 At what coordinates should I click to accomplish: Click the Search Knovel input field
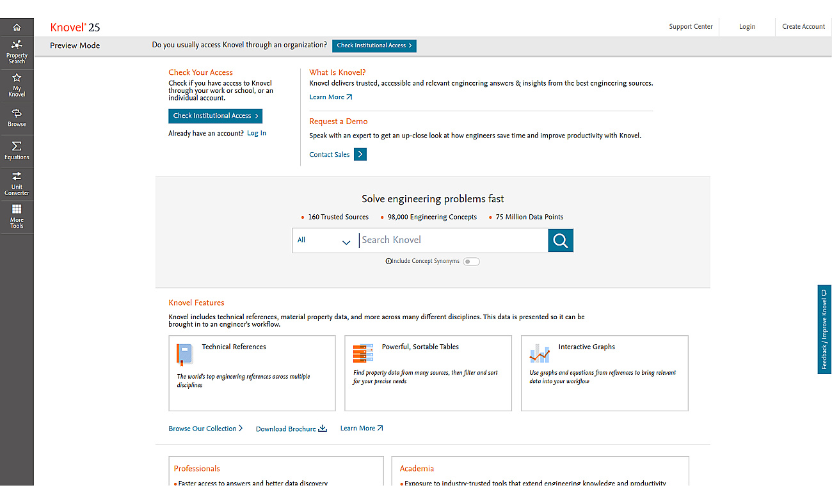click(452, 240)
